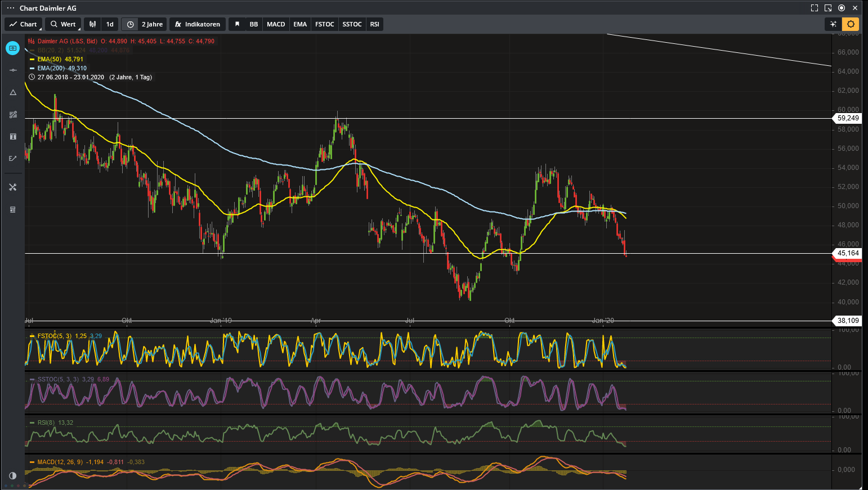Toggle the MACD indicator button
Screen dimensions: 868x490
276,24
